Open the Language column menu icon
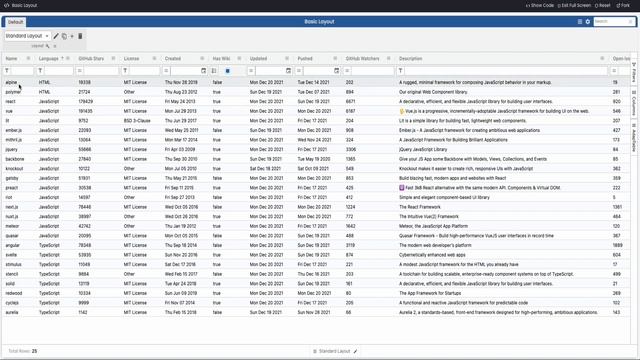640x360 pixels. click(x=68, y=58)
